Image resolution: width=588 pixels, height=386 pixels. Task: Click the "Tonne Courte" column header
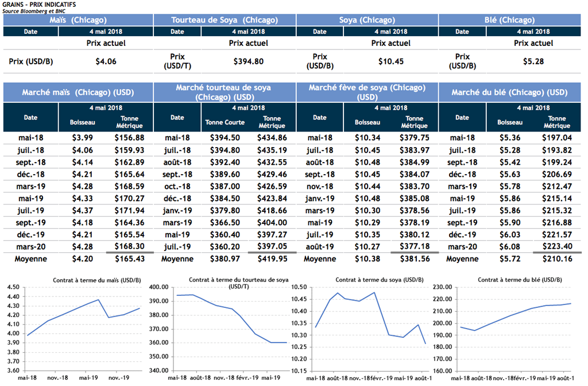click(x=225, y=122)
